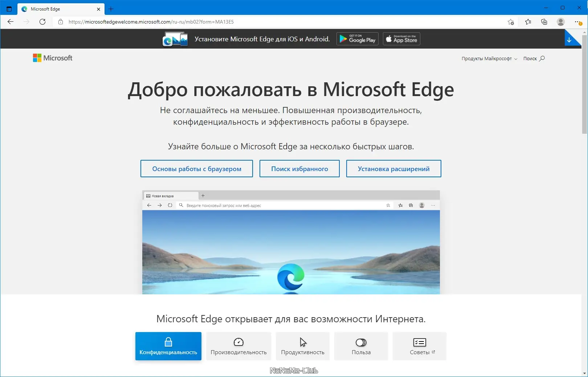Open the tab actions menu icon
The image size is (588, 377).
point(9,9)
